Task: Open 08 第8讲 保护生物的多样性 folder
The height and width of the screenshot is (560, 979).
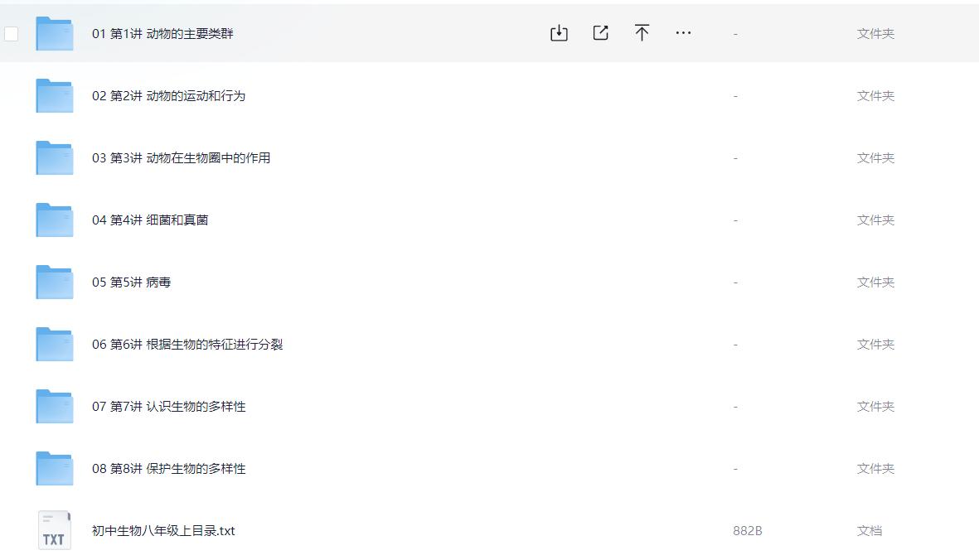Action: pyautogui.click(x=168, y=469)
